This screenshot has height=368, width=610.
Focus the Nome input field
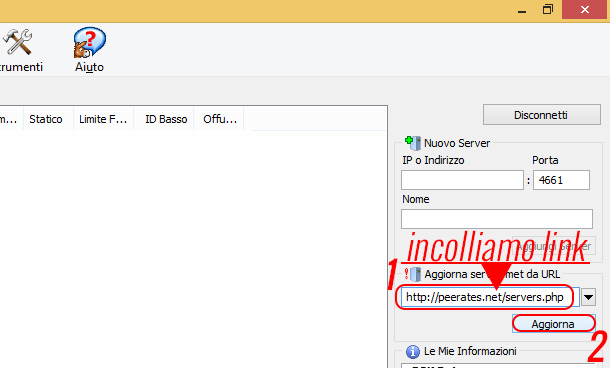tap(497, 219)
